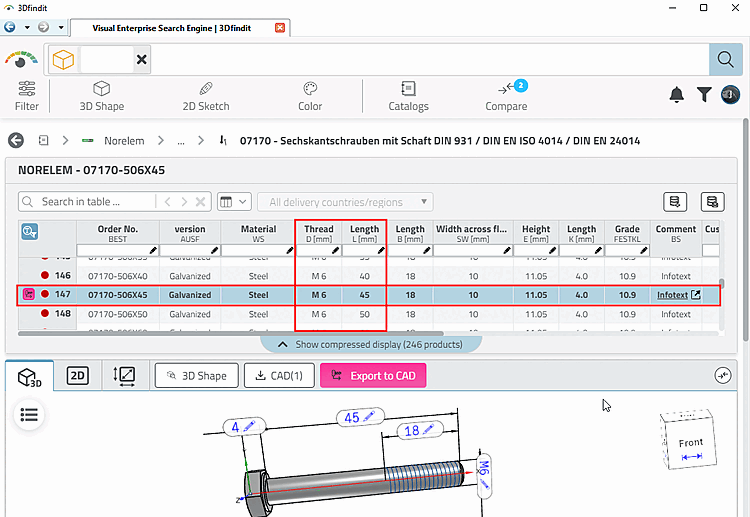
Task: Open the back history dropdown arrow
Action: click(27, 28)
